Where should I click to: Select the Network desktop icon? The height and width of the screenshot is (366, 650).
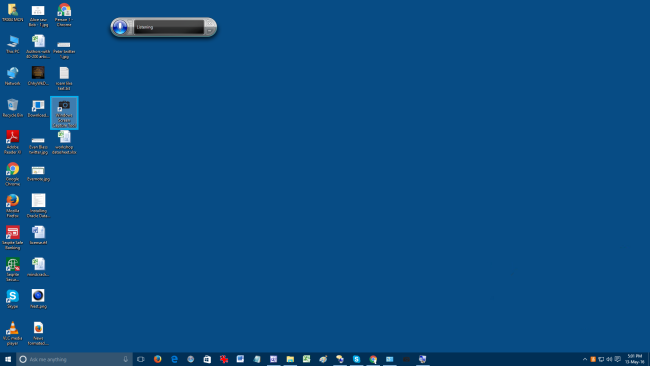[x=13, y=76]
